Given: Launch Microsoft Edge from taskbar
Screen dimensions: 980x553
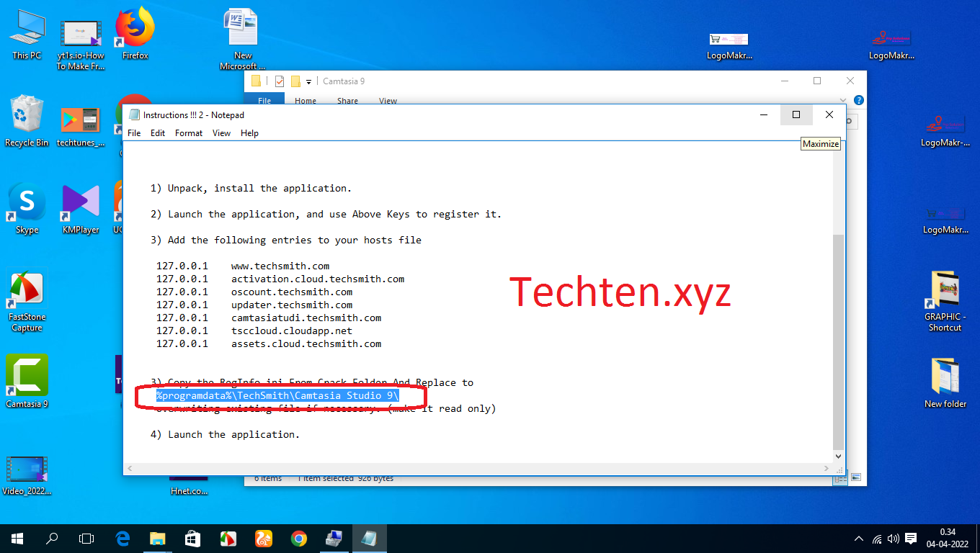Looking at the screenshot, I should 122,539.
